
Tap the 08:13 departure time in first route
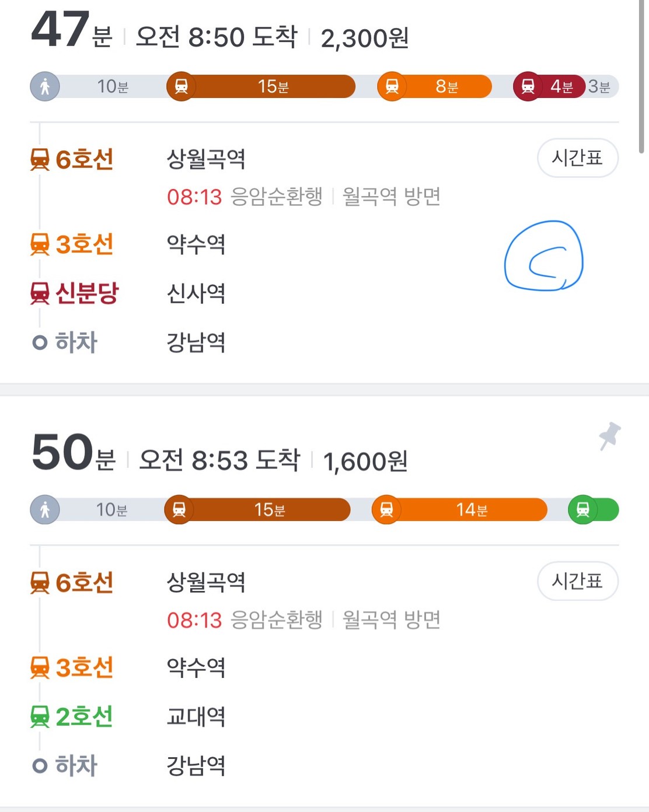click(x=194, y=197)
